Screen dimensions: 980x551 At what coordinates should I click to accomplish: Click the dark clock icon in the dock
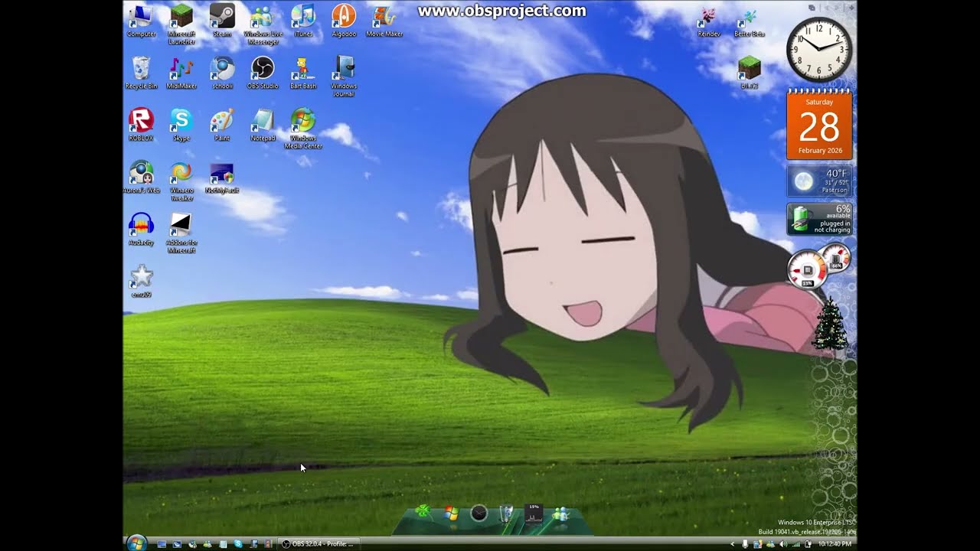(x=479, y=513)
